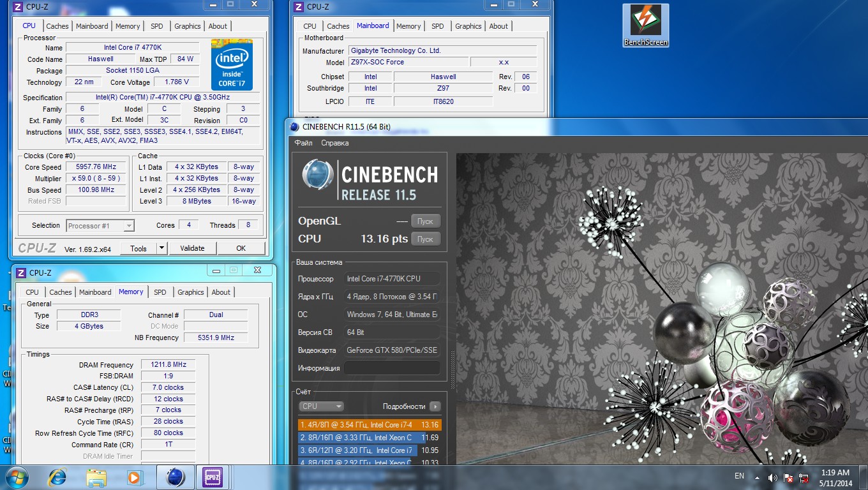Open Windows Media Player taskbar icon
Image resolution: width=868 pixels, height=490 pixels.
coord(134,477)
